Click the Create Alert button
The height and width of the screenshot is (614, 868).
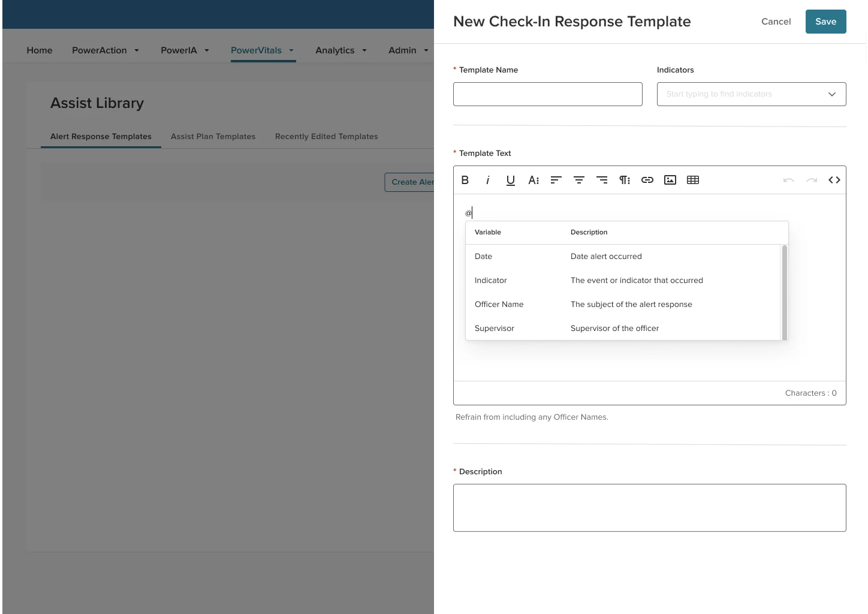[409, 182]
